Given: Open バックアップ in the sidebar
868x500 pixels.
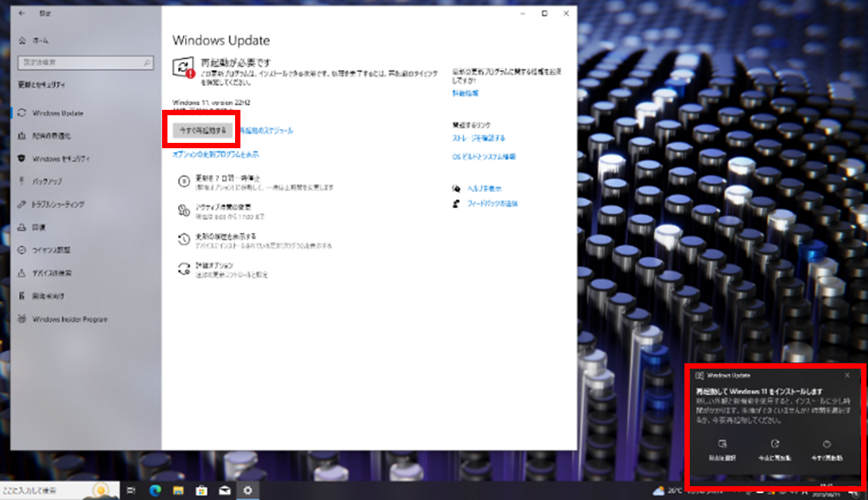Looking at the screenshot, I should (40, 181).
